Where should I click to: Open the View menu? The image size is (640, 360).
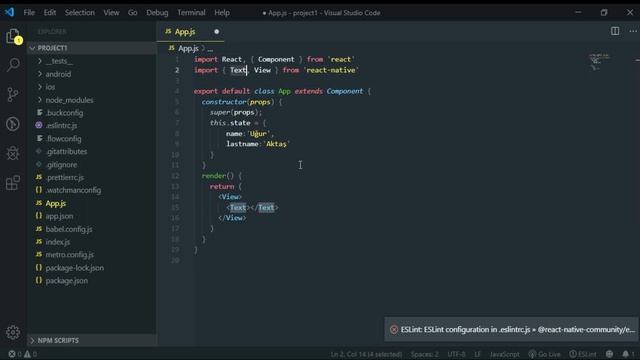tap(111, 13)
